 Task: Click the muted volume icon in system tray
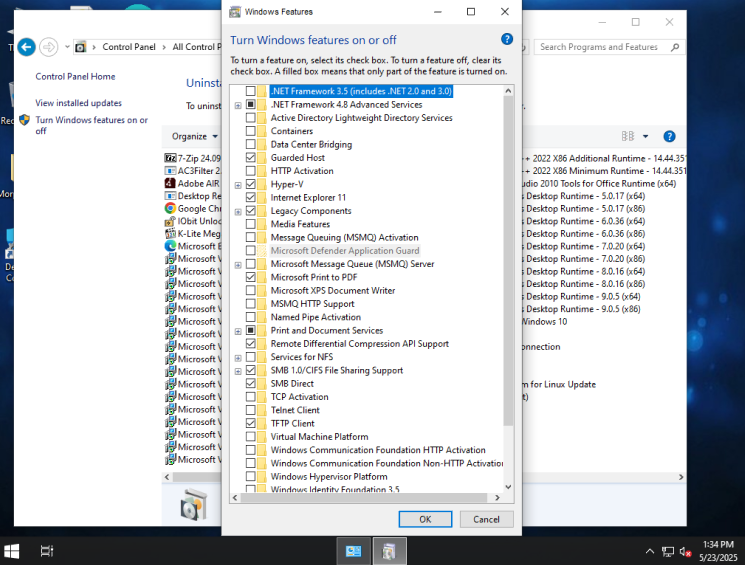[685, 551]
